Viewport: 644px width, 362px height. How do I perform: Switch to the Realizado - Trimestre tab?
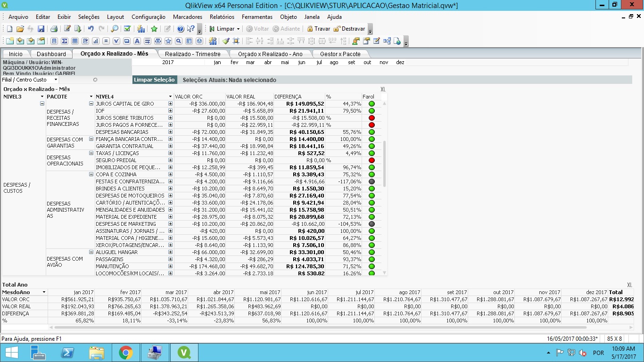tap(193, 54)
